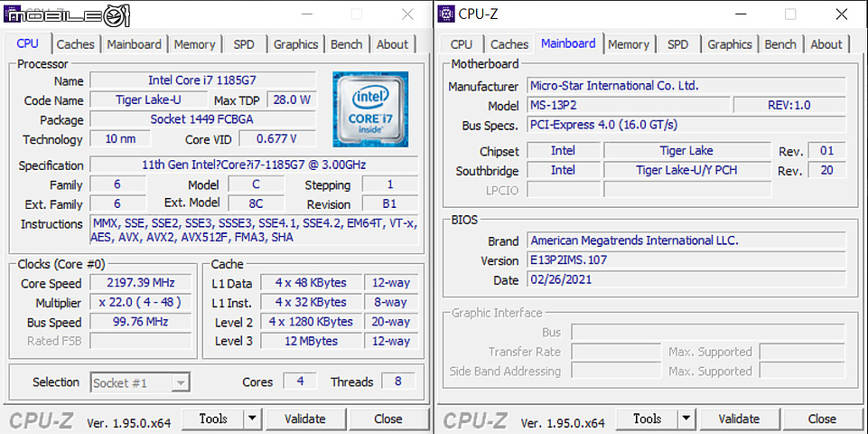Click the Level 3 cache value 12 MBytes
The width and height of the screenshot is (868, 434).
(311, 341)
